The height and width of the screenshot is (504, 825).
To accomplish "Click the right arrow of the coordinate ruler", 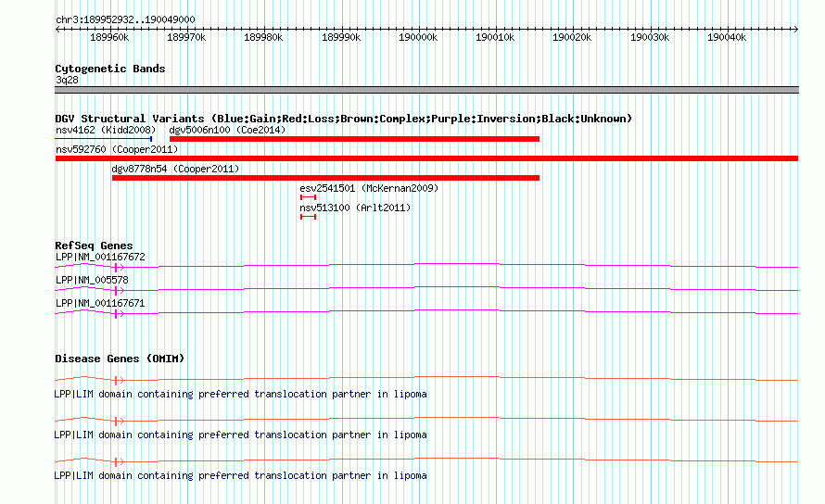I will click(x=795, y=30).
